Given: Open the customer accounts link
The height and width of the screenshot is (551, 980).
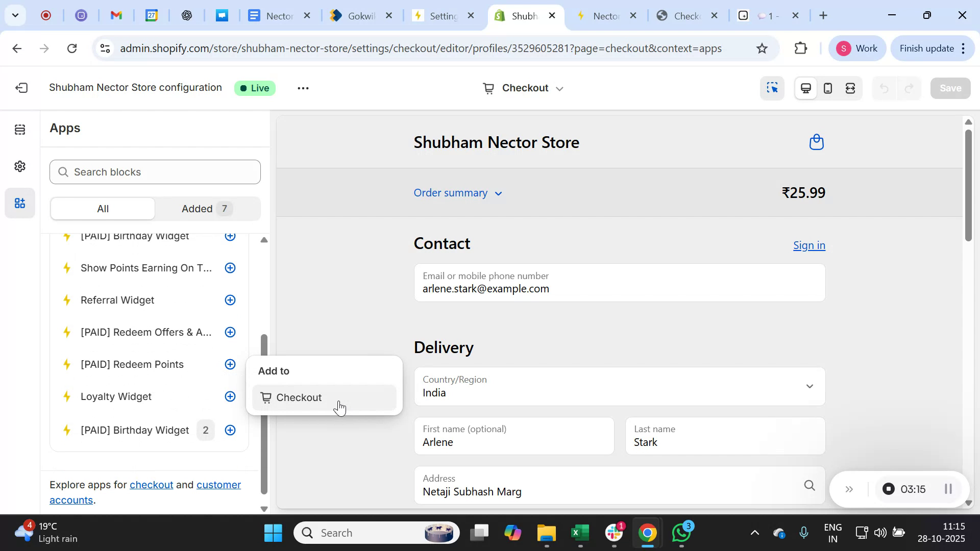Looking at the screenshot, I should [x=218, y=485].
